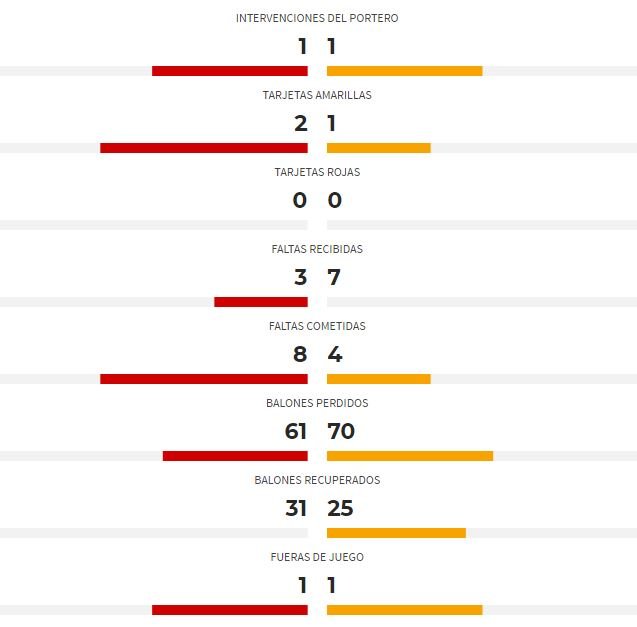
Task: Select the orange recovered-balls bar
Action: point(396,533)
